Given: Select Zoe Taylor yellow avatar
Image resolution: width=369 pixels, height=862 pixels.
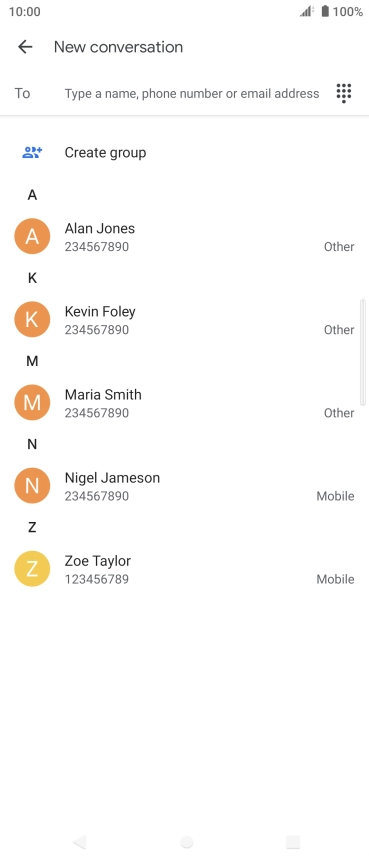Looking at the screenshot, I should 32,568.
